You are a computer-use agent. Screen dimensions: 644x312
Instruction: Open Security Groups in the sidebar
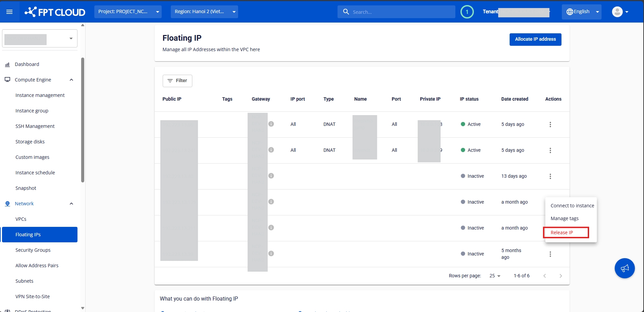click(x=33, y=250)
